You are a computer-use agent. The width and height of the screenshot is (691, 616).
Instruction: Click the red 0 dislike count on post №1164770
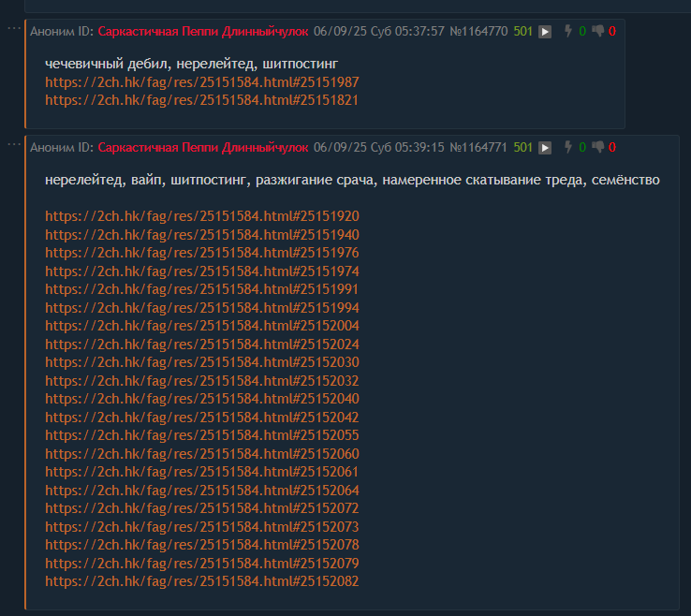click(x=612, y=31)
